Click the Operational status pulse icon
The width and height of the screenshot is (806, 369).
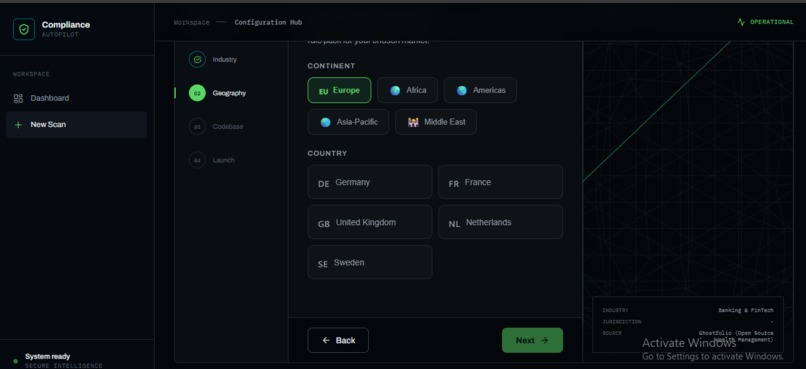741,22
